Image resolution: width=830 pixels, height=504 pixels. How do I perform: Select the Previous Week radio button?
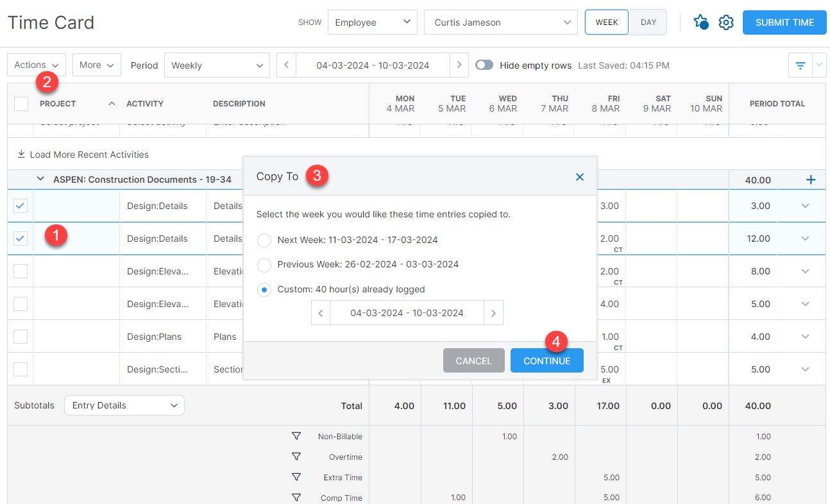264,265
